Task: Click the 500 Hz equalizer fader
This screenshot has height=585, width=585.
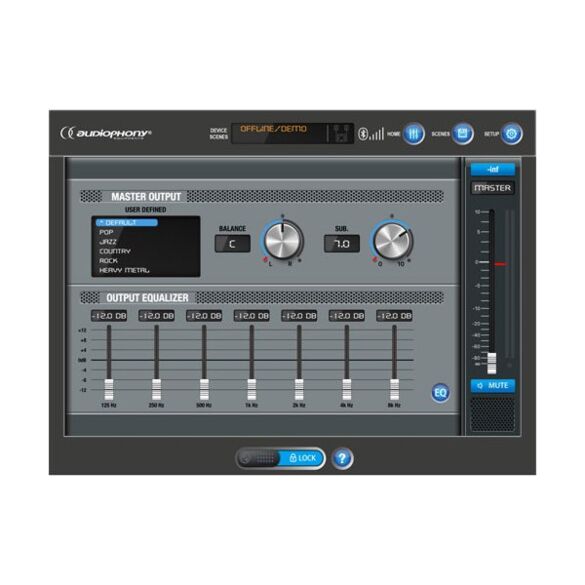Action: (x=204, y=390)
